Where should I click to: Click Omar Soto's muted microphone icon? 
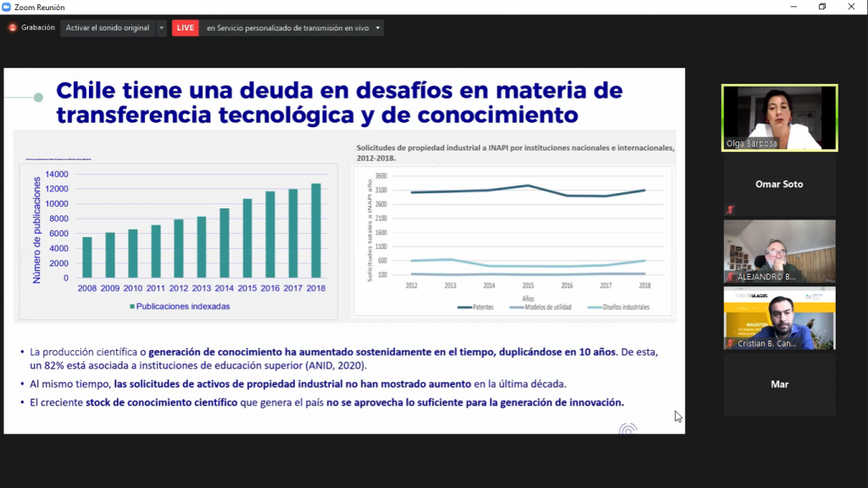click(730, 209)
